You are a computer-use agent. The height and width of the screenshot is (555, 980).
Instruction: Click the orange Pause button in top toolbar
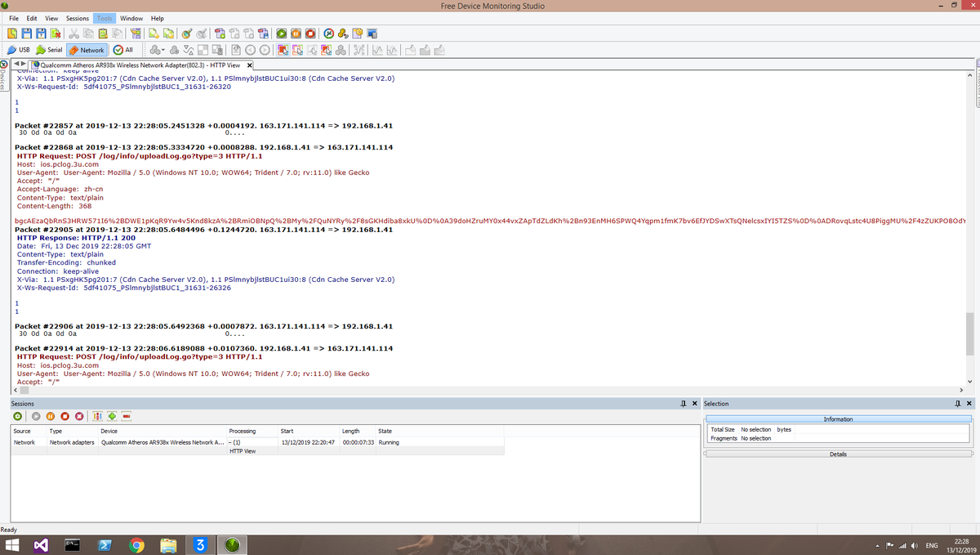click(x=296, y=34)
